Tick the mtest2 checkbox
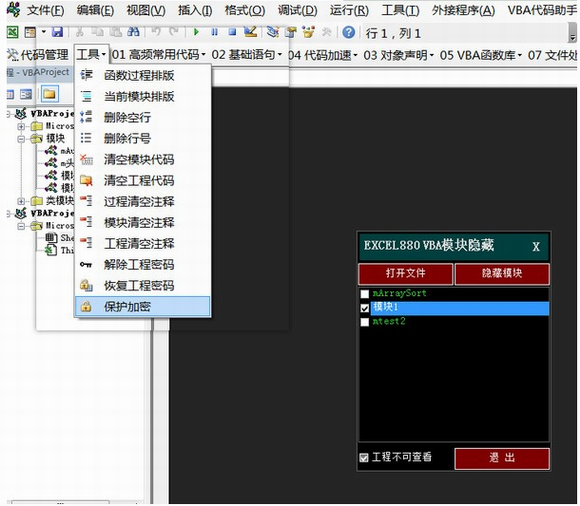 tap(365, 322)
